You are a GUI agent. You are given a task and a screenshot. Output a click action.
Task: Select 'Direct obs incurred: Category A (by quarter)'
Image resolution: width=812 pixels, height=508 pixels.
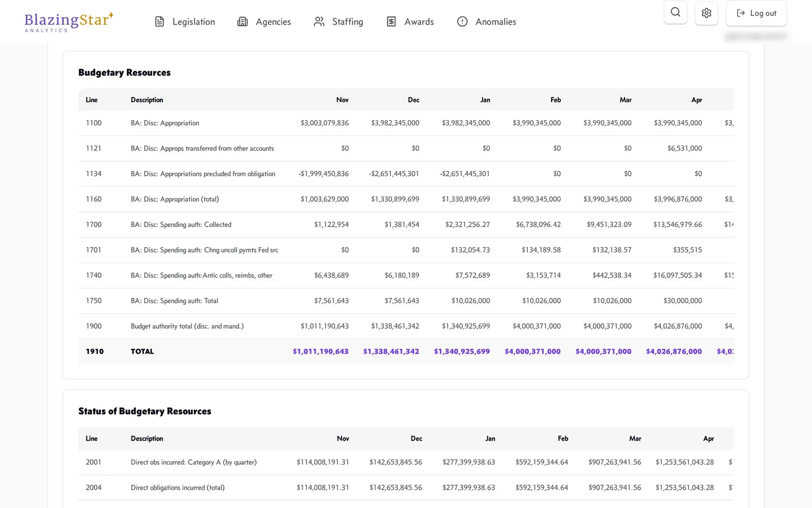(194, 462)
